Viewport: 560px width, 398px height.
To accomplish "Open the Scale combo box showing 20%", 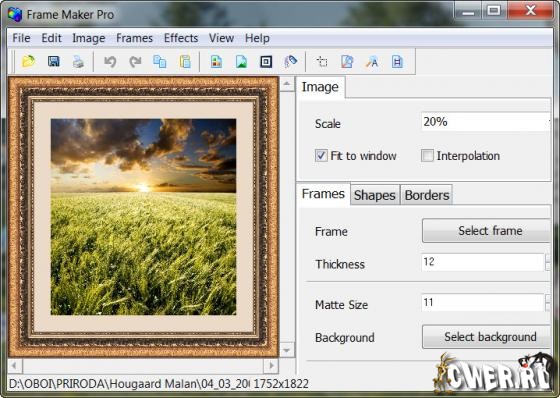I will point(486,122).
